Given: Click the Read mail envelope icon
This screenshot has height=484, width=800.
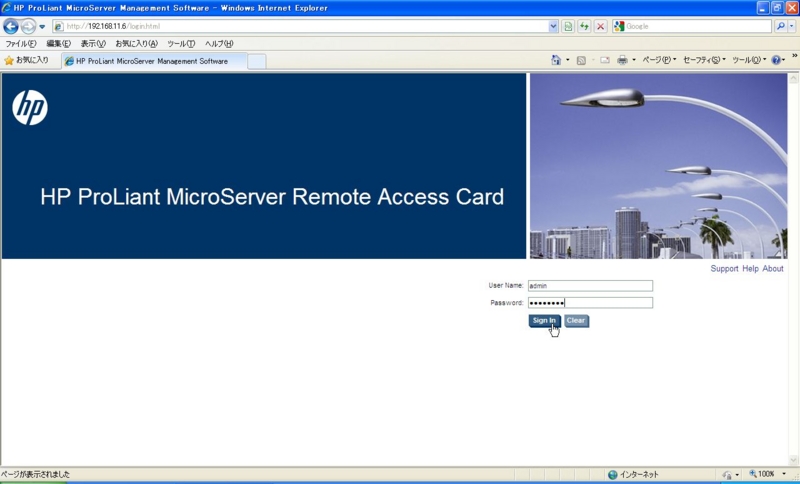Looking at the screenshot, I should 605,60.
